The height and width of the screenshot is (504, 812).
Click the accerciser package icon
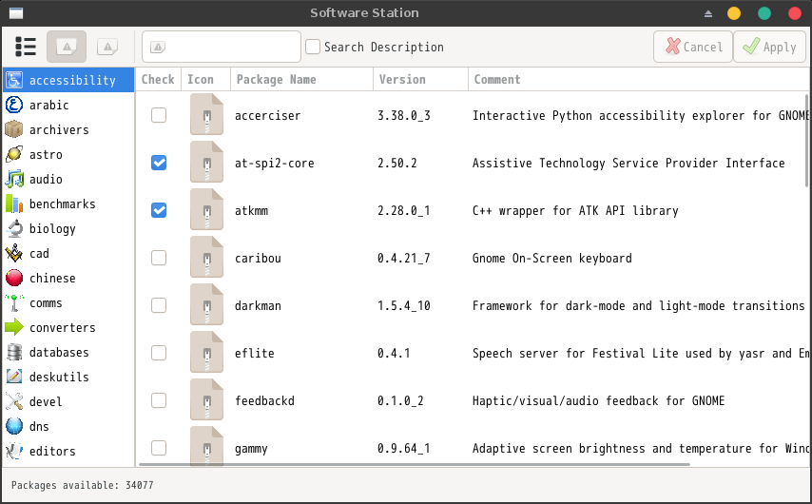(x=206, y=114)
